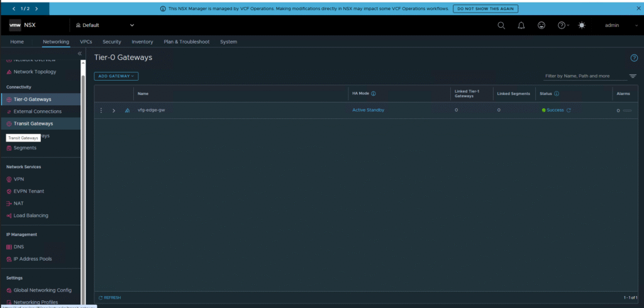The image size is (644, 308).
Task: Open the Default project selector dropdown
Action: (x=105, y=25)
